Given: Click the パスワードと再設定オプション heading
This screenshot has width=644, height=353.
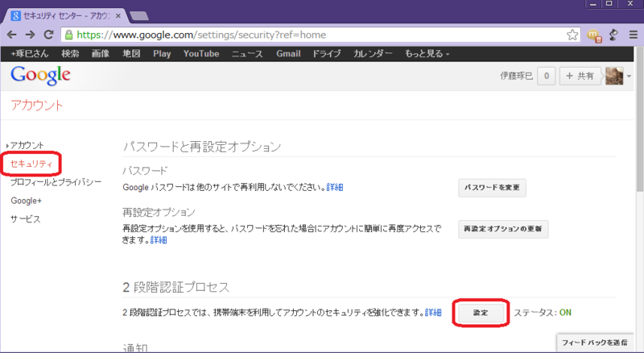Looking at the screenshot, I should point(202,147).
